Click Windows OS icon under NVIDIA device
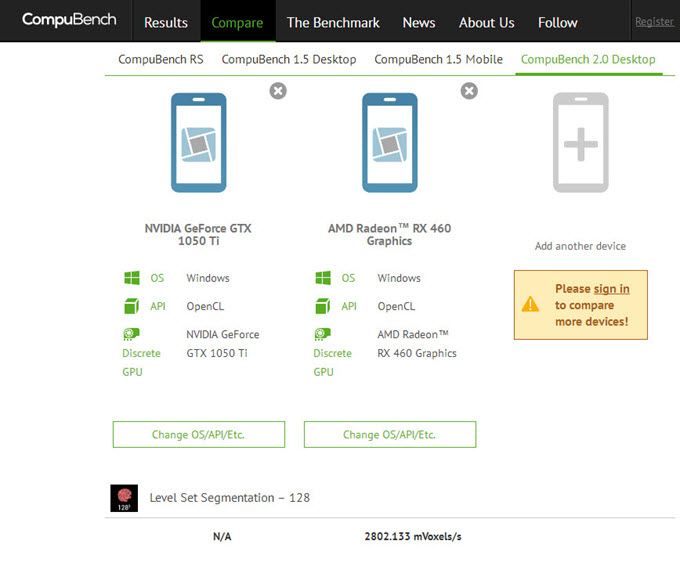The width and height of the screenshot is (680, 565). (132, 278)
